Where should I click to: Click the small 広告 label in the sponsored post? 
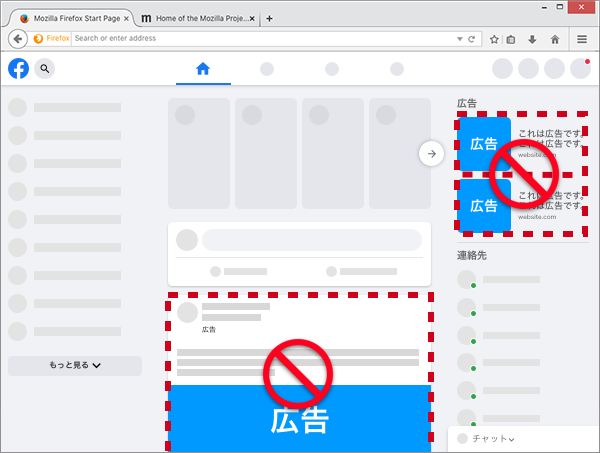point(209,329)
